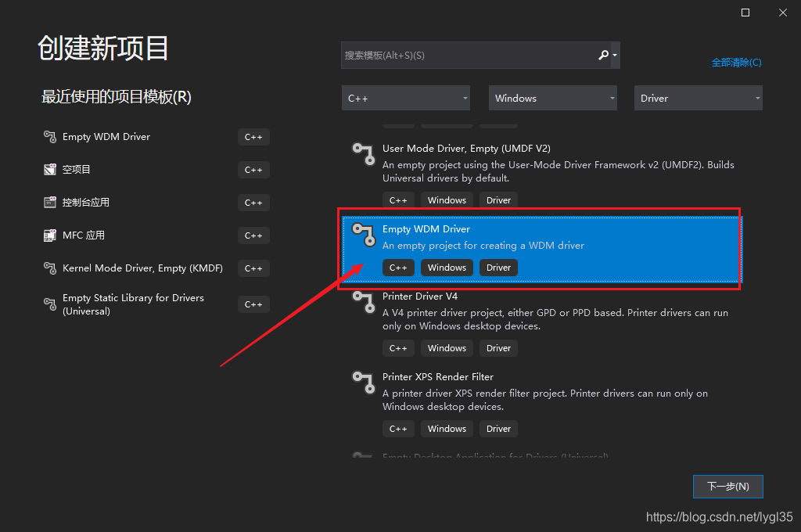Click the 空项目 recent template icon
This screenshot has height=532, width=801.
49,170
